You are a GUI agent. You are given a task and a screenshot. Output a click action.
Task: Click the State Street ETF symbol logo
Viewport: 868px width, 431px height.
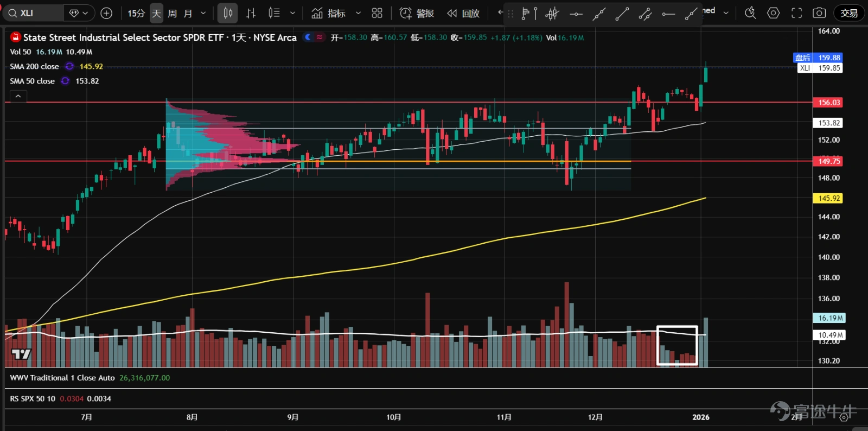[x=15, y=37]
